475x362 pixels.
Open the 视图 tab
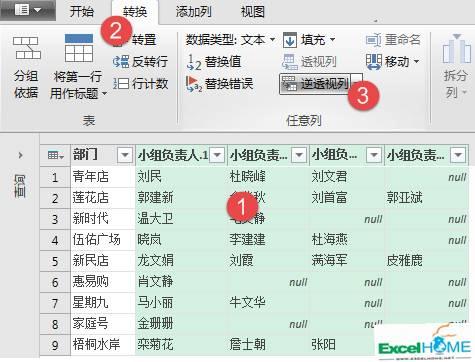click(253, 12)
